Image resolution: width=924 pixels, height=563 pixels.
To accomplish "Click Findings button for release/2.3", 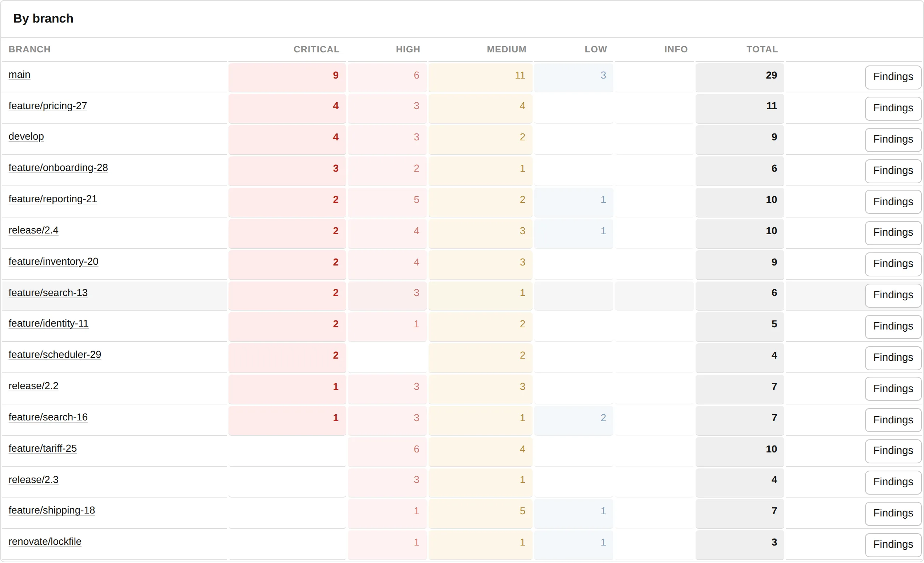I will [893, 482].
